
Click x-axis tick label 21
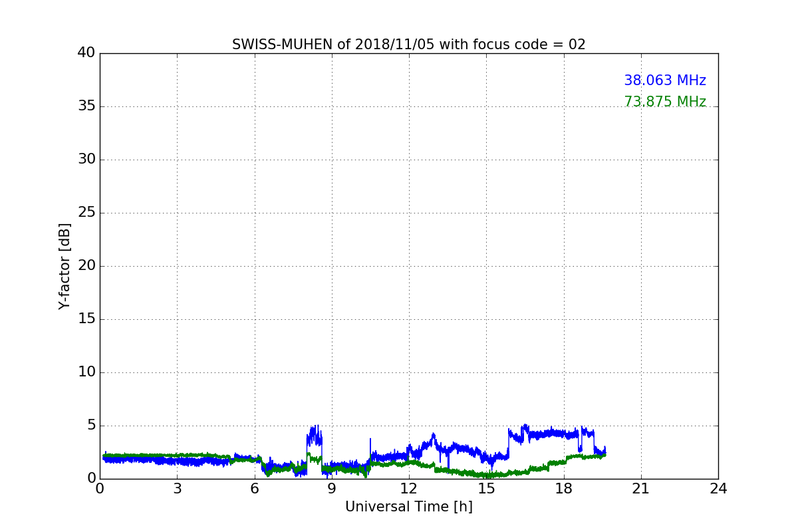pos(641,489)
